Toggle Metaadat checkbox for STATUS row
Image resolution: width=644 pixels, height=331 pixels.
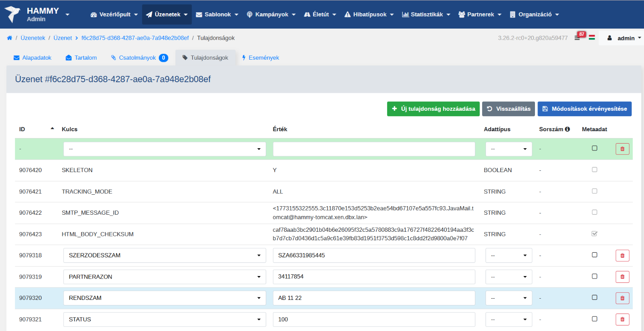(595, 319)
